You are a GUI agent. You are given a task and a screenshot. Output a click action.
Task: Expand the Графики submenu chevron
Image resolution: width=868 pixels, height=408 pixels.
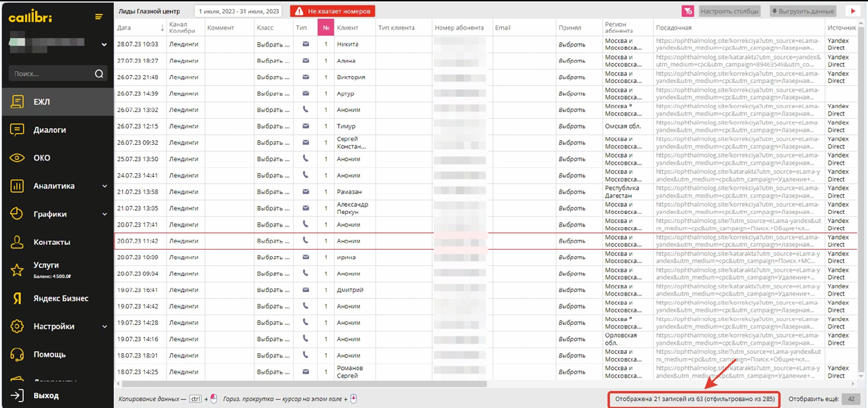105,215
